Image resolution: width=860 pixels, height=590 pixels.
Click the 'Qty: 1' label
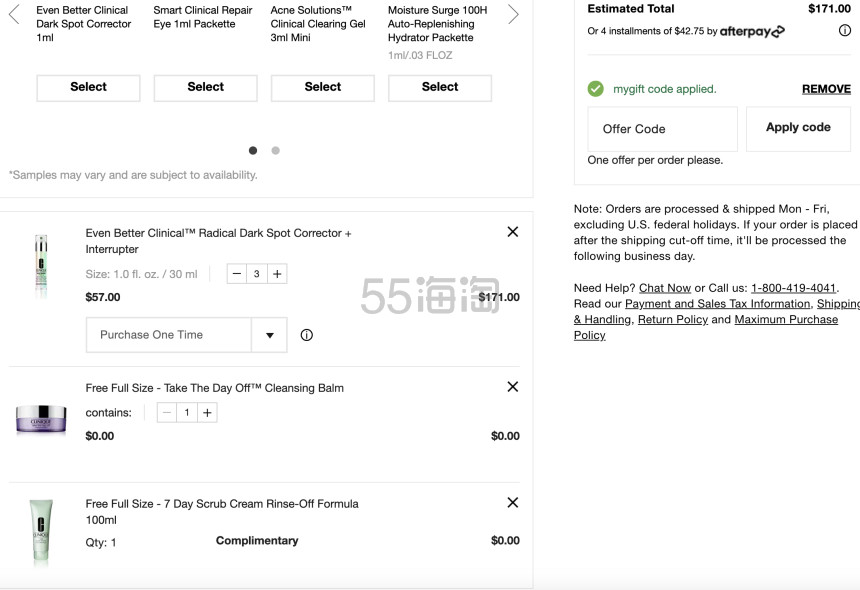[101, 543]
